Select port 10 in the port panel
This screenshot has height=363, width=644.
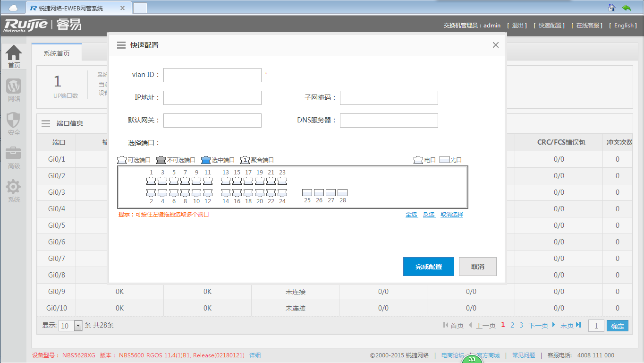196,193
